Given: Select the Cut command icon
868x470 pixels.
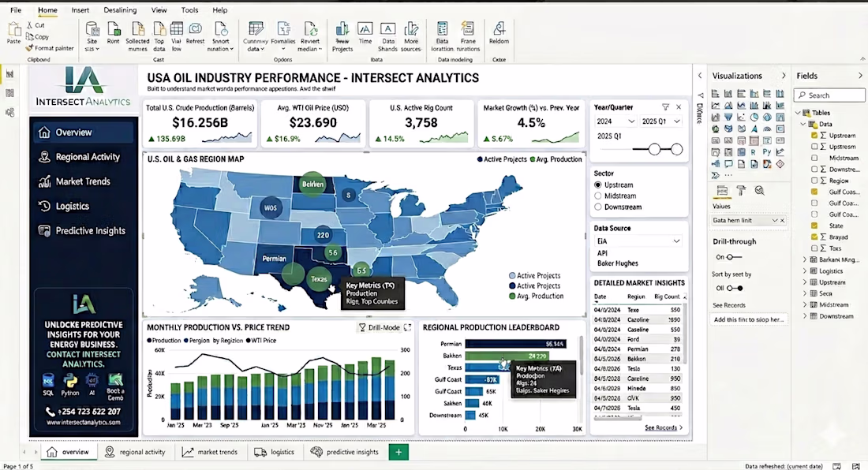Looking at the screenshot, I should pyautogui.click(x=30, y=25).
